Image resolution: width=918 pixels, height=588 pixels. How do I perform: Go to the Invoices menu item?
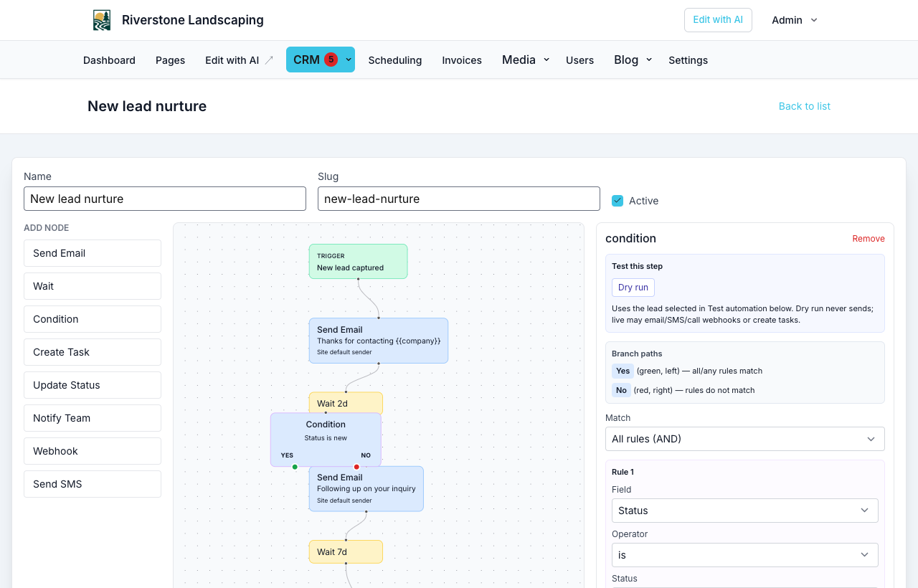click(x=462, y=60)
